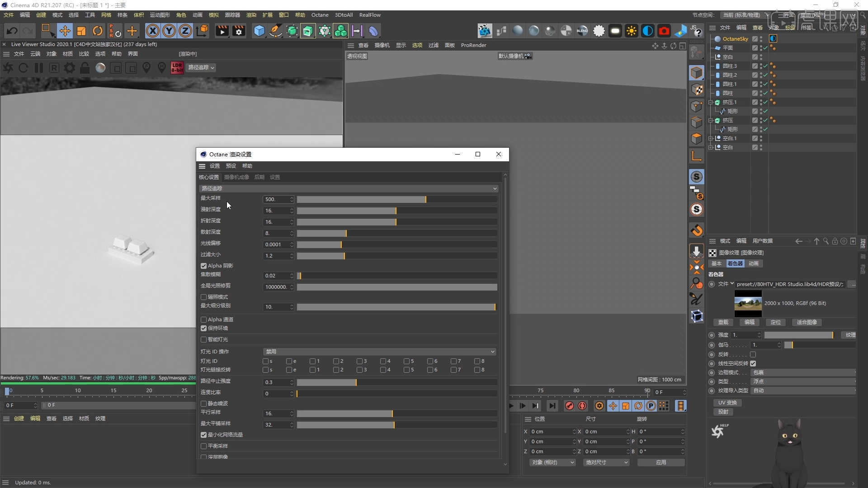Toggle the 保持环境 checkbox
The width and height of the screenshot is (868, 488).
click(203, 328)
